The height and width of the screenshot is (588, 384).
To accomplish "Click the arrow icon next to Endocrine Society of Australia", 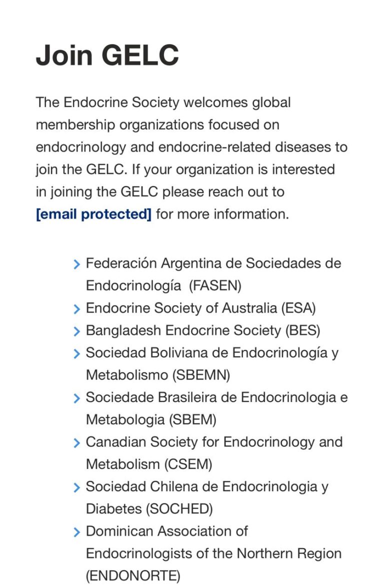I will point(76,309).
